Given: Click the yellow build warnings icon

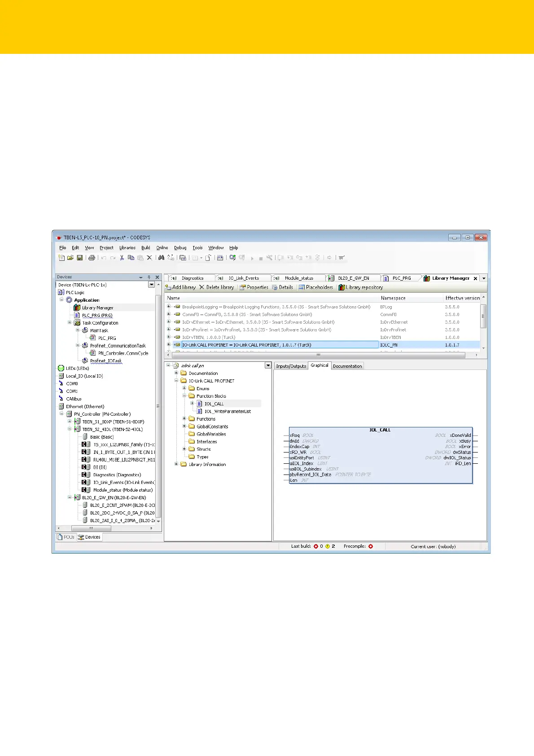Looking at the screenshot, I should click(328, 546).
